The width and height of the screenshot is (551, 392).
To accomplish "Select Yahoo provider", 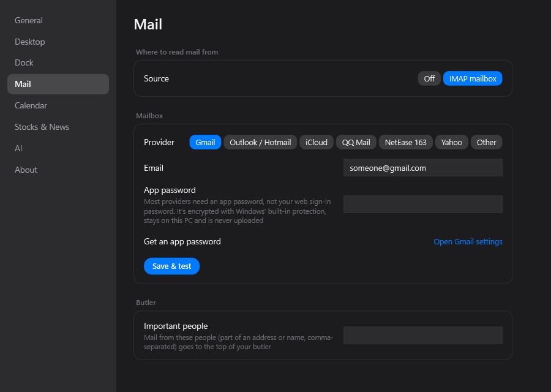I will (452, 142).
